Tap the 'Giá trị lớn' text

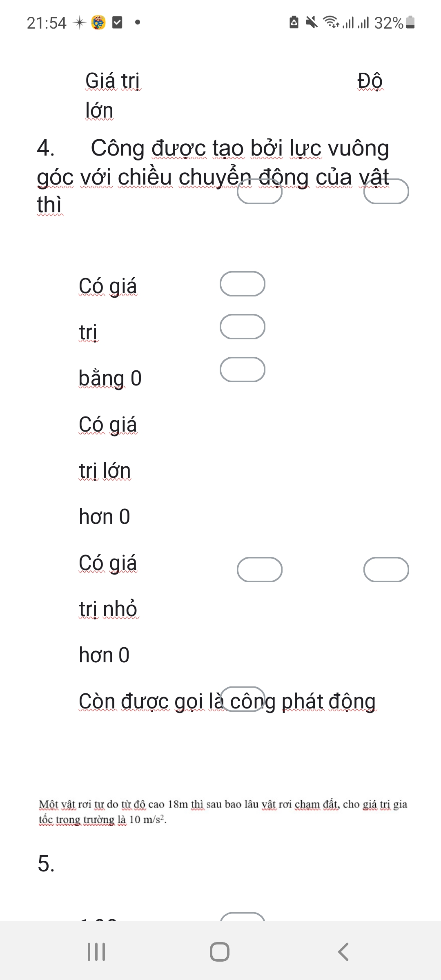click(x=112, y=95)
